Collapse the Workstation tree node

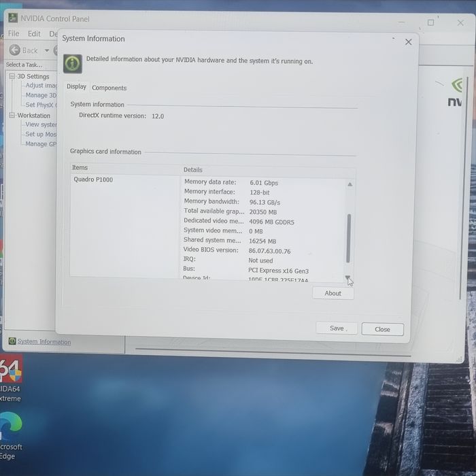coord(12,115)
